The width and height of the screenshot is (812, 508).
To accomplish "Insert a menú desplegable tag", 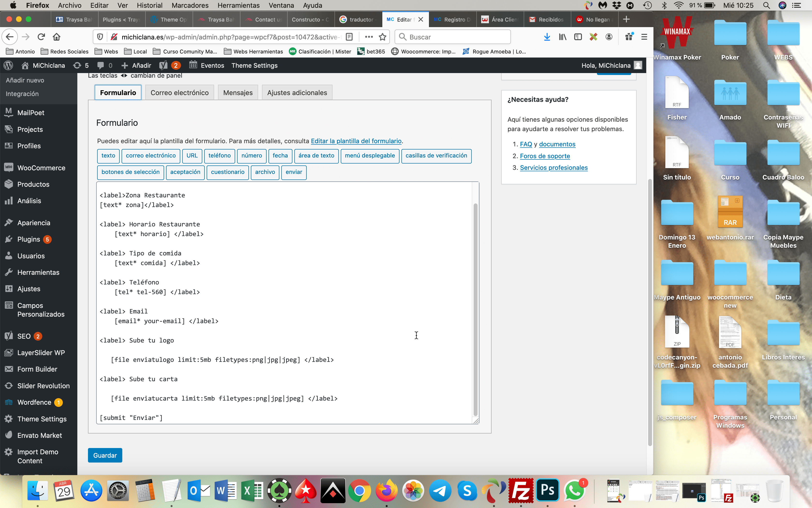I will point(370,156).
